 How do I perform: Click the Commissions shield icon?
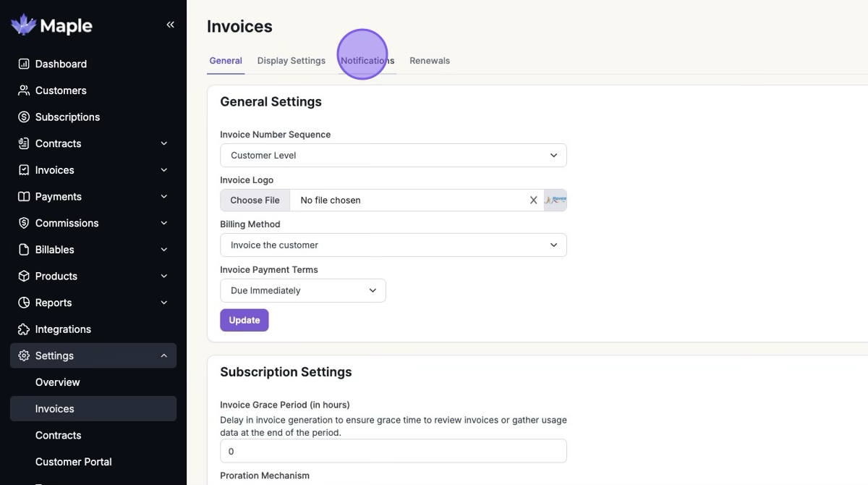[24, 223]
